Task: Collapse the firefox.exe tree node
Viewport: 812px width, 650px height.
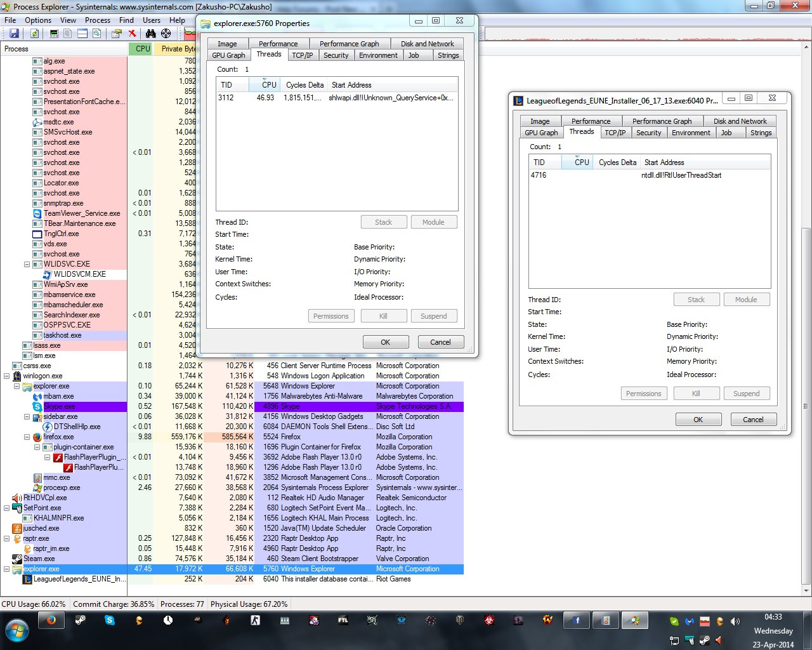Action: tap(27, 437)
